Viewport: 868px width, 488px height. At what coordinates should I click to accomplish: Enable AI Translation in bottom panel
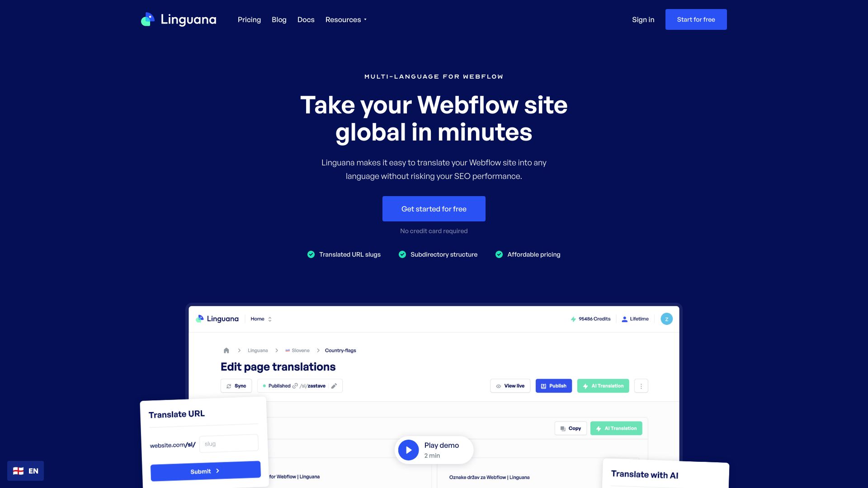point(617,428)
